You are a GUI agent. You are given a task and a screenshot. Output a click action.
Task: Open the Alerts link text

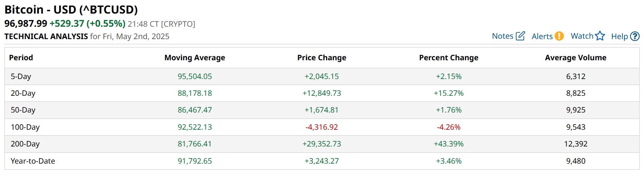542,36
